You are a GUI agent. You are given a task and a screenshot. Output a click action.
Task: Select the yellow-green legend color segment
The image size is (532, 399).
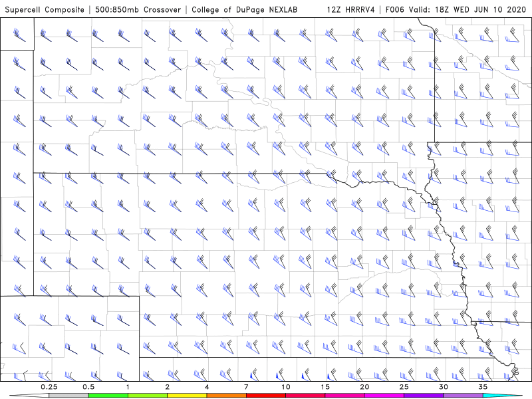pos(148,396)
